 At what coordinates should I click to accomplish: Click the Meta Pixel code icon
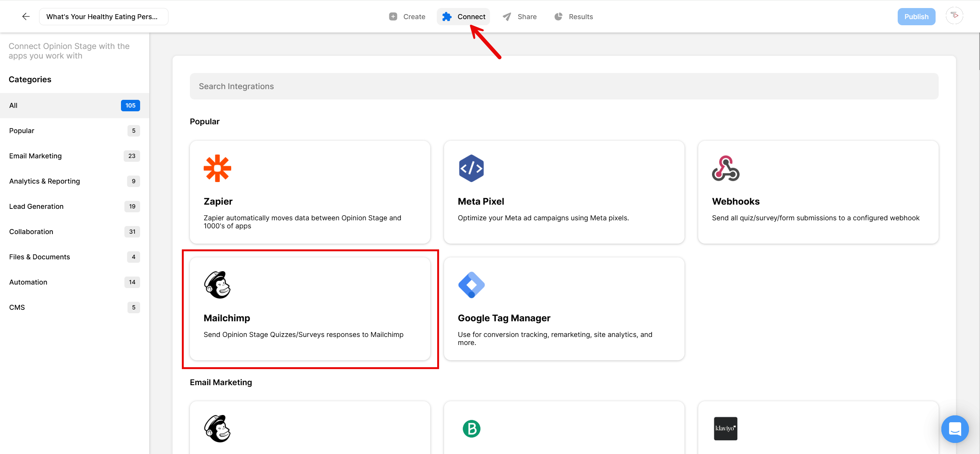coord(471,168)
